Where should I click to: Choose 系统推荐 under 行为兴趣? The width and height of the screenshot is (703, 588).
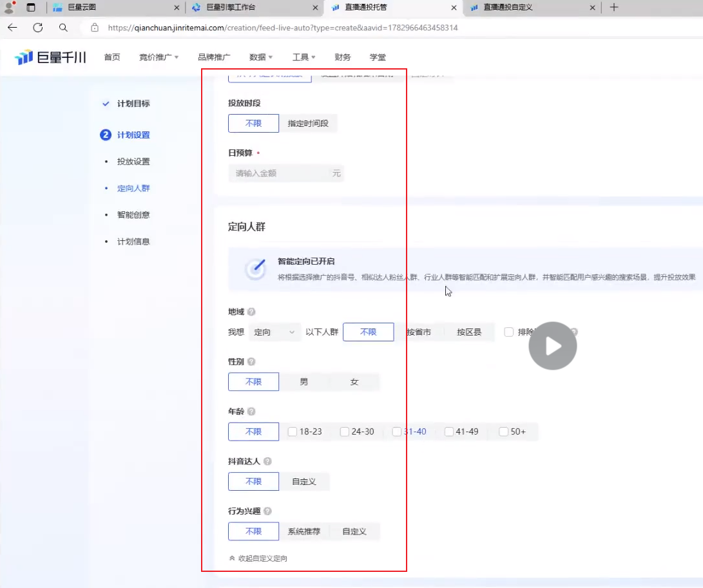tap(304, 531)
